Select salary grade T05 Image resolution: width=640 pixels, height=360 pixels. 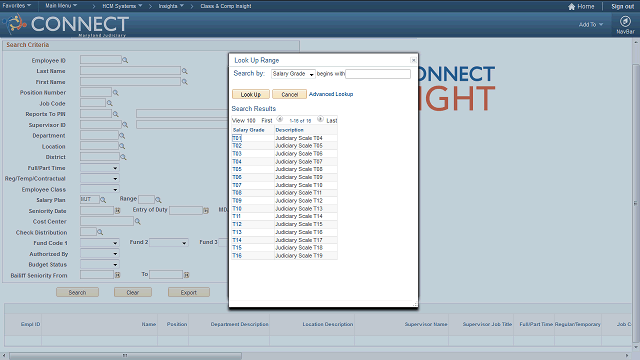(237, 169)
